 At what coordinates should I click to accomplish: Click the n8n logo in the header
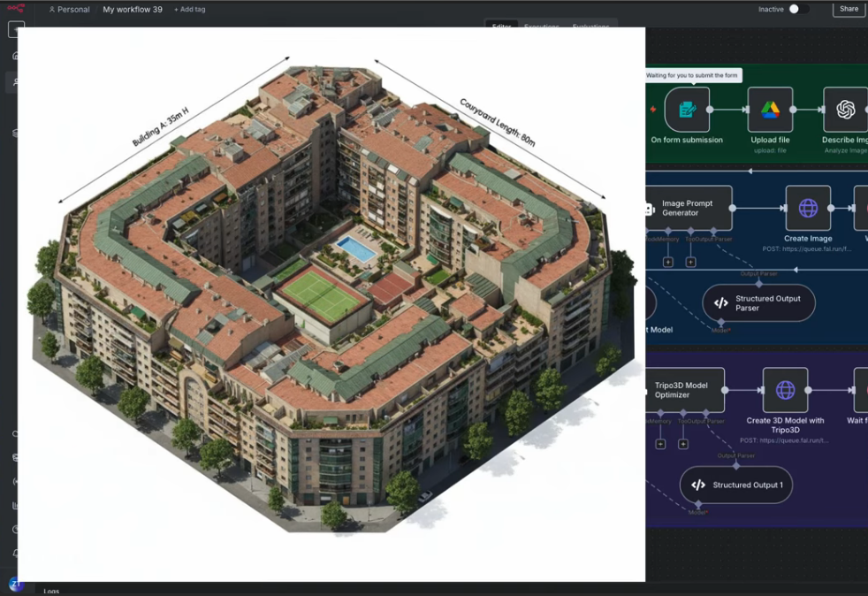pos(16,8)
